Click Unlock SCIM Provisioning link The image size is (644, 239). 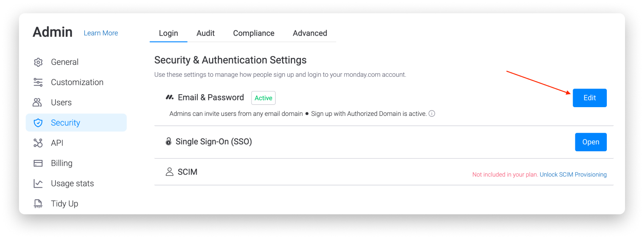(x=573, y=174)
